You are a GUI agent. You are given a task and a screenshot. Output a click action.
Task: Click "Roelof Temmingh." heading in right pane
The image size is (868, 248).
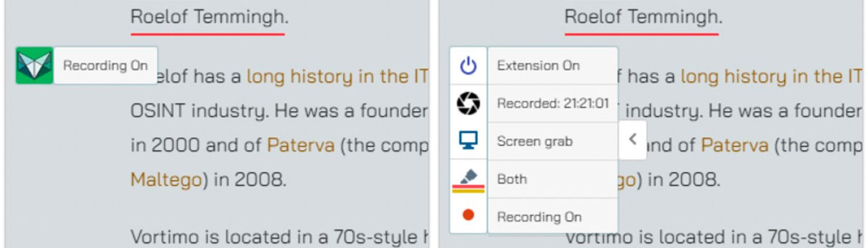click(643, 17)
